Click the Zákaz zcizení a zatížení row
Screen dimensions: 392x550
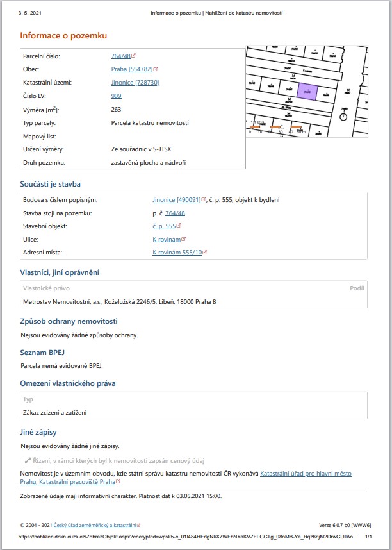pyautogui.click(x=54, y=412)
